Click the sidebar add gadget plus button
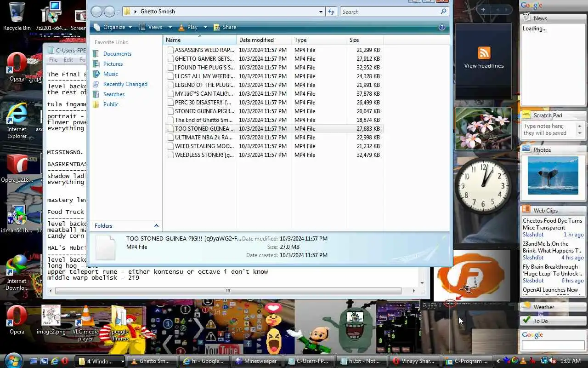Screen dimensions: 588x368 click(483, 9)
